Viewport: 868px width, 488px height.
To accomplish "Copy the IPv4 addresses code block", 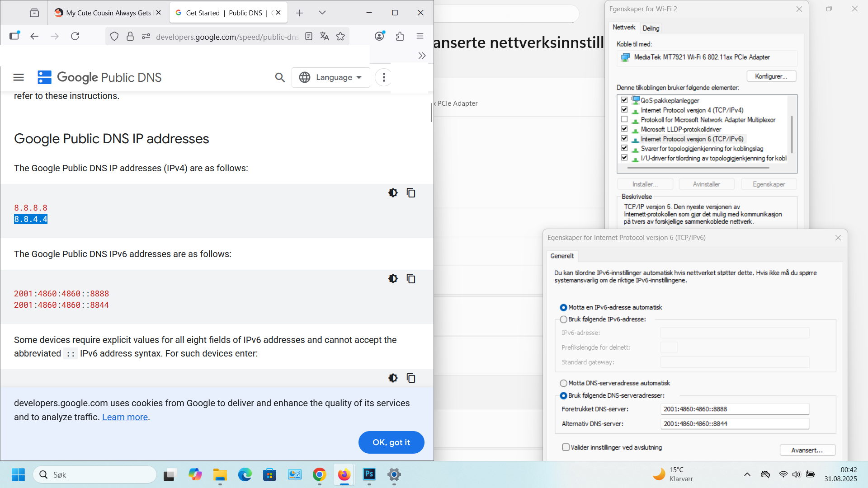I will [411, 193].
